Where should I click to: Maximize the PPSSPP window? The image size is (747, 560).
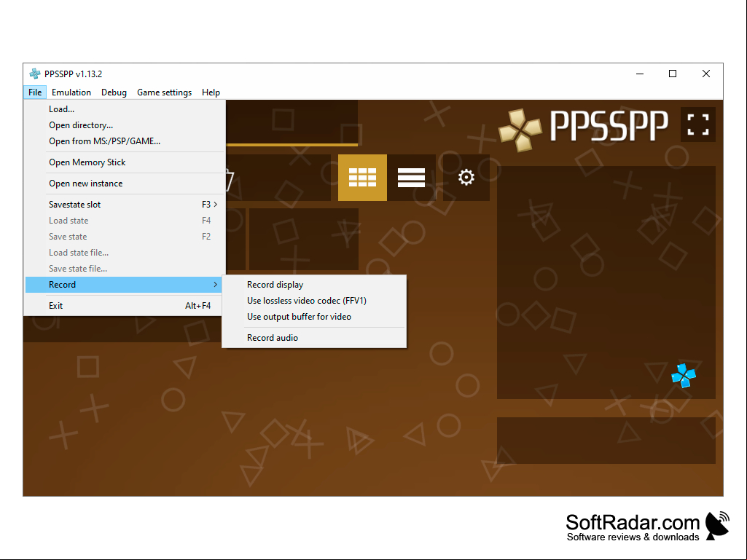click(x=673, y=74)
